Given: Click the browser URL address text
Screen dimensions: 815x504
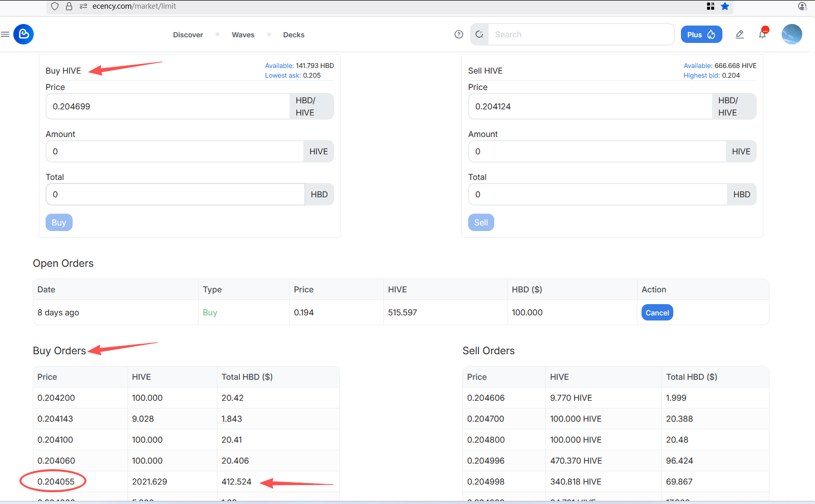Looking at the screenshot, I should point(134,6).
